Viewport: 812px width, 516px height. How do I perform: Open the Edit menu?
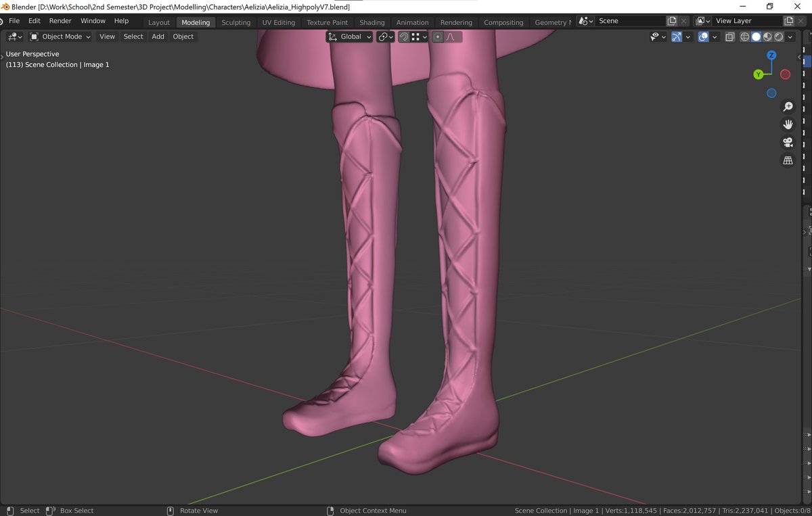point(35,21)
